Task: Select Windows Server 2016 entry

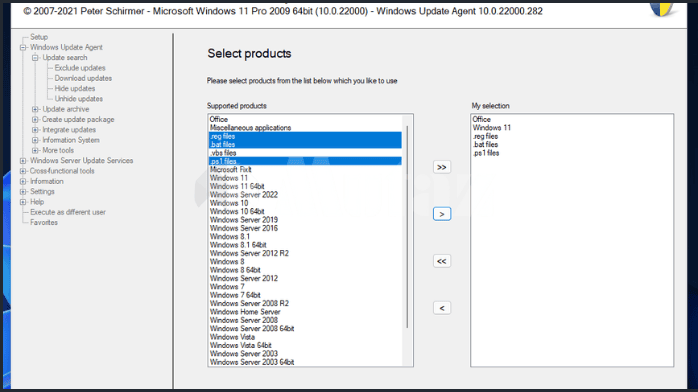Action: (305, 228)
